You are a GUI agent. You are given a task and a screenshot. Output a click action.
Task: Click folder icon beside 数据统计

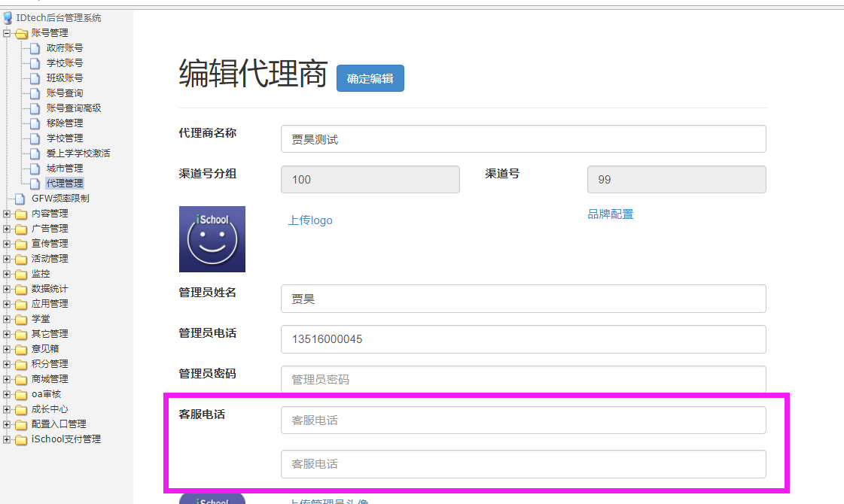21,289
